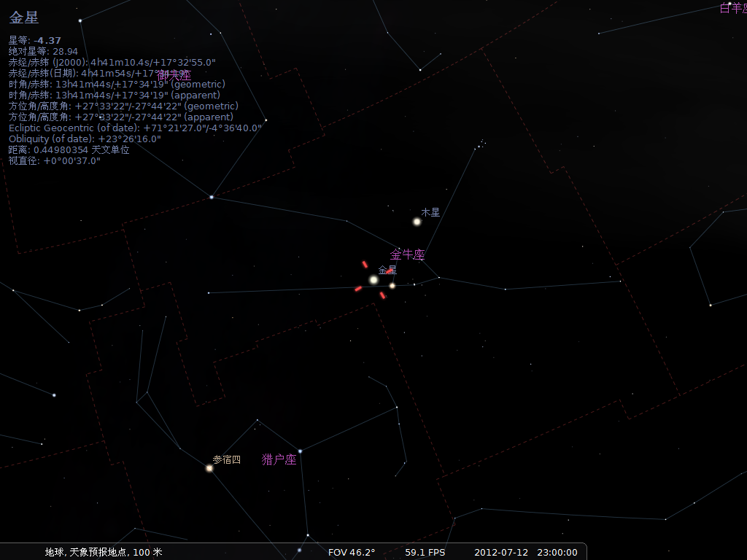Click the date 2012-07-12 in status bar
Image resolution: width=747 pixels, height=560 pixels.
tap(501, 553)
